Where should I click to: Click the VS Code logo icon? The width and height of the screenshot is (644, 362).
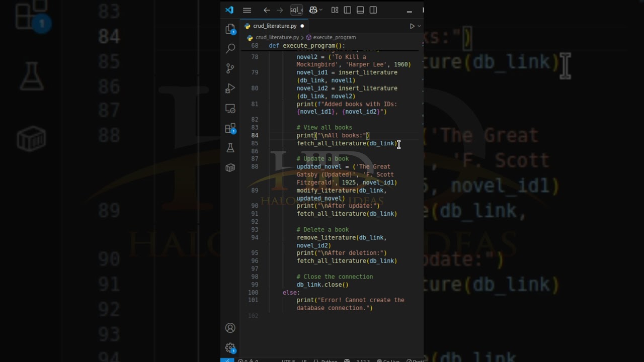[x=229, y=10]
